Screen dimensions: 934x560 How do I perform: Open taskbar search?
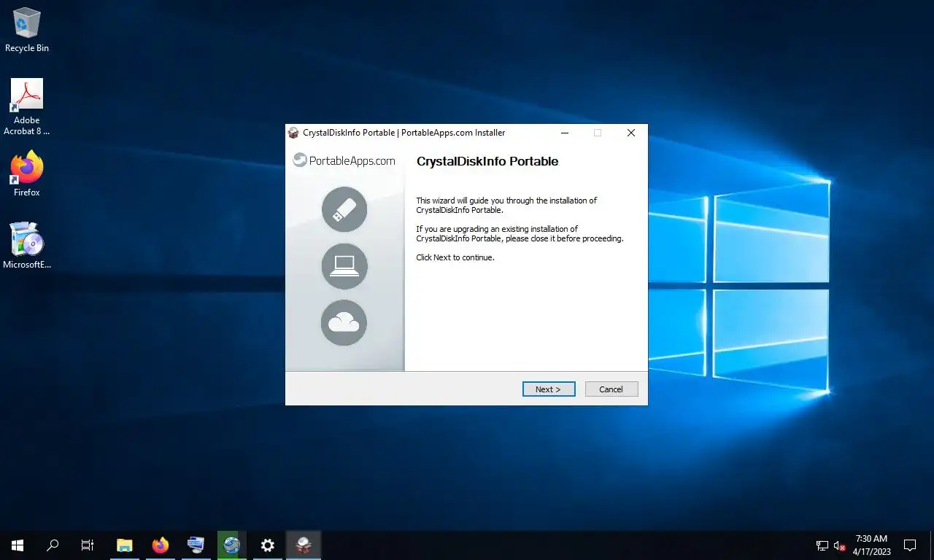pos(53,545)
